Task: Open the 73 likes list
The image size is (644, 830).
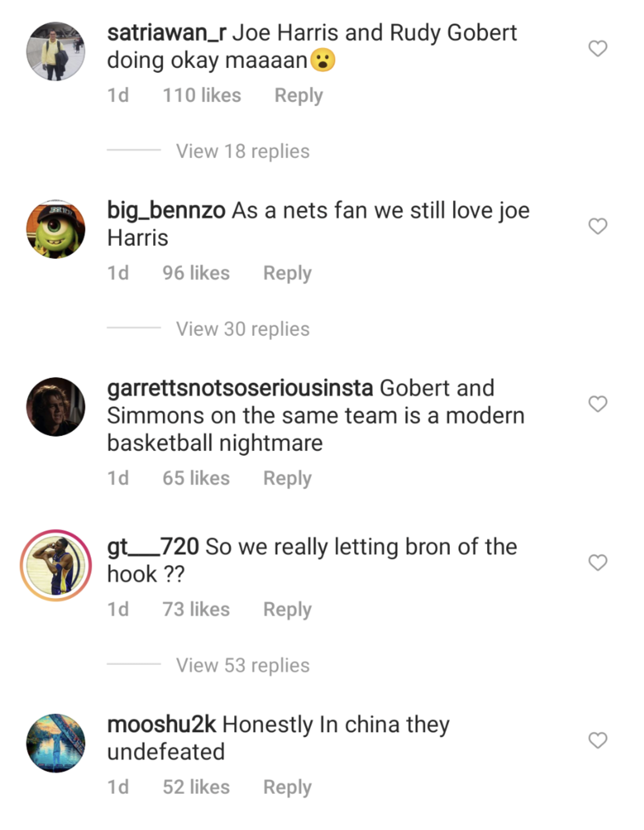Action: pos(196,609)
